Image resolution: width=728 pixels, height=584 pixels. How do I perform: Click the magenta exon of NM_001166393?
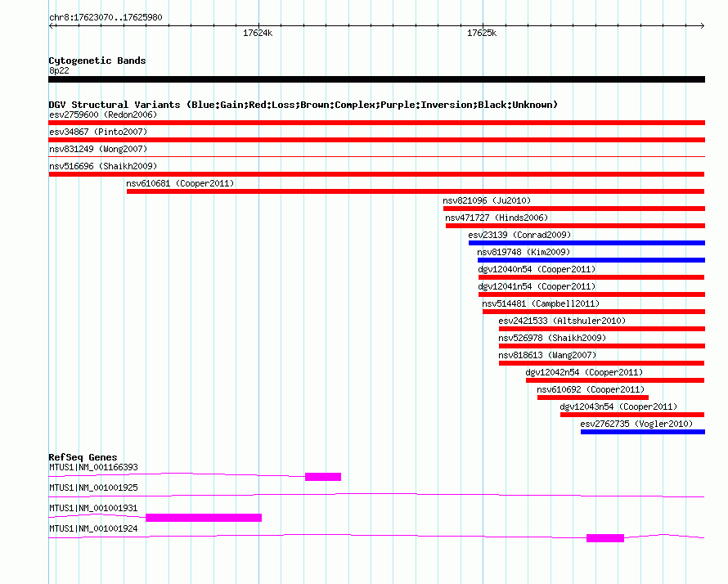point(323,477)
